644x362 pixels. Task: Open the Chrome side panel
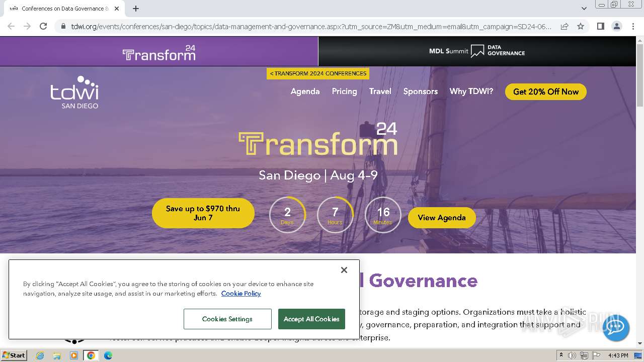(600, 26)
